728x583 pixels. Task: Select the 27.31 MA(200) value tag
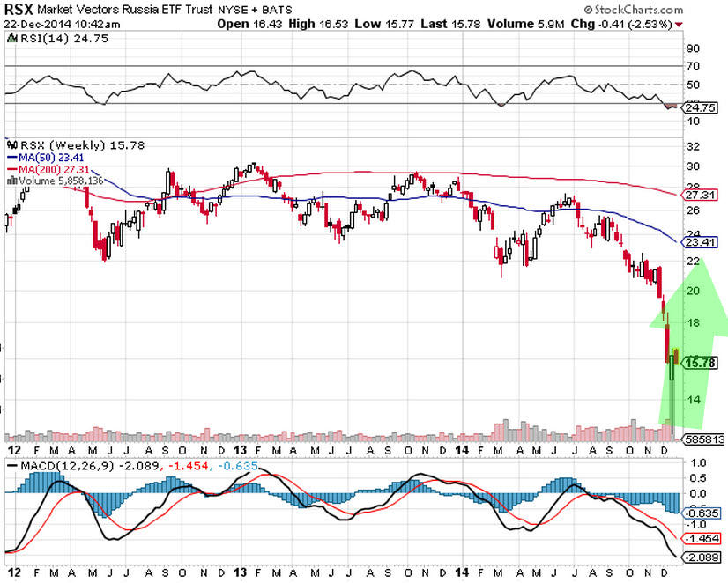699,194
